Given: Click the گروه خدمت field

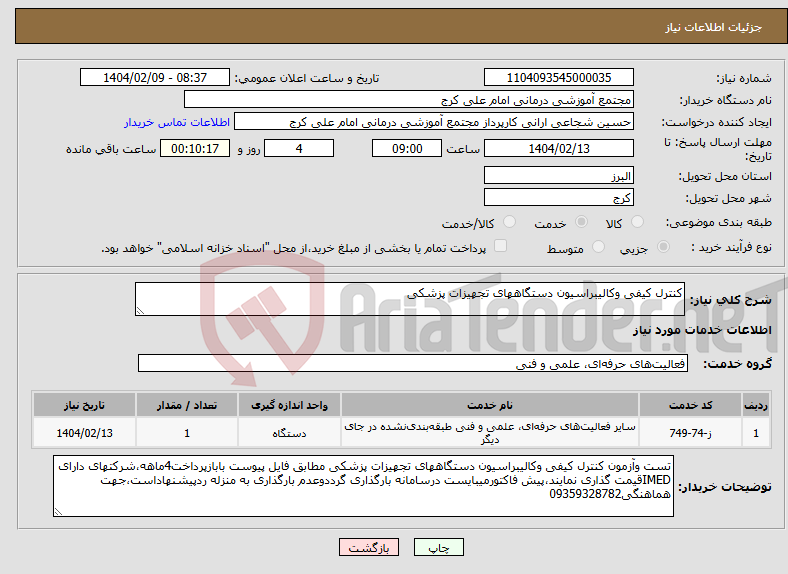Looking at the screenshot, I should (x=413, y=363).
